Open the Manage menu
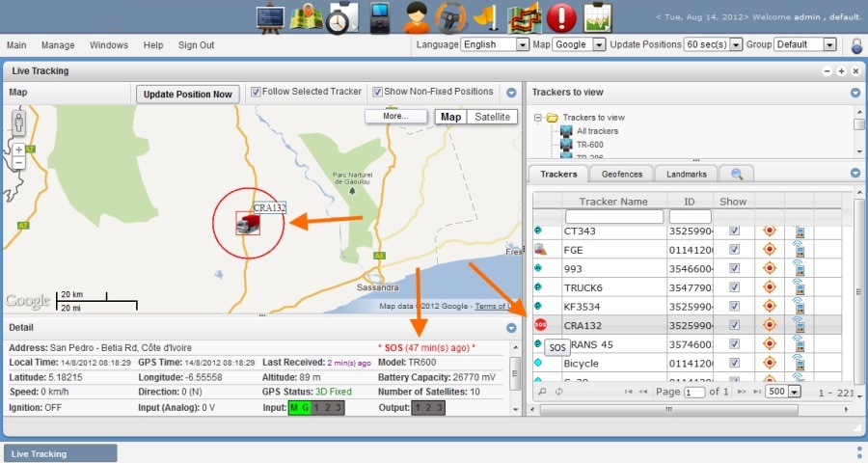This screenshot has height=463, width=868. click(x=58, y=45)
